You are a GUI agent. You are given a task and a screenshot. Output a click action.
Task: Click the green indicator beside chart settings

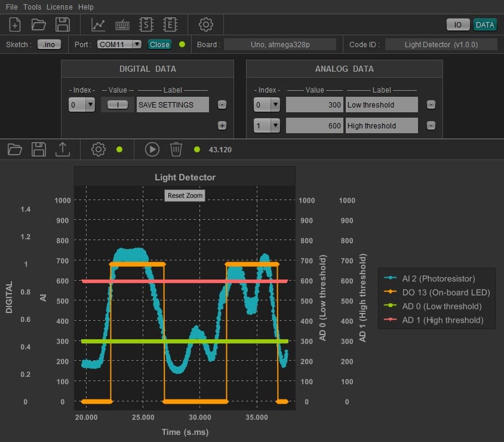(x=119, y=149)
